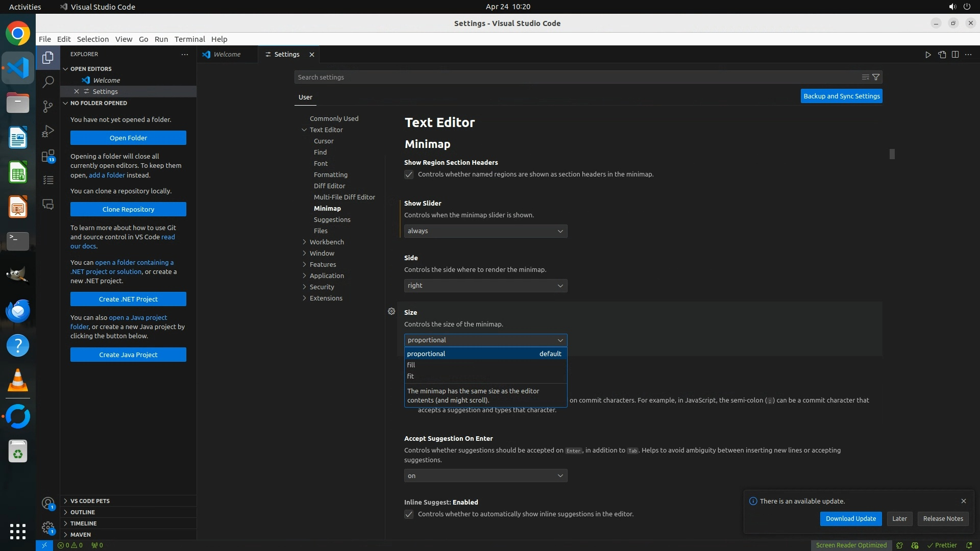This screenshot has width=980, height=551.
Task: Open the Show Slider dropdown
Action: [x=485, y=231]
